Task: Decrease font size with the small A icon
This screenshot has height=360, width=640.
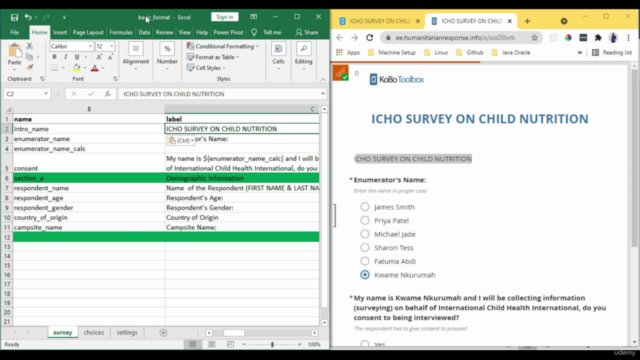Action: [110, 57]
